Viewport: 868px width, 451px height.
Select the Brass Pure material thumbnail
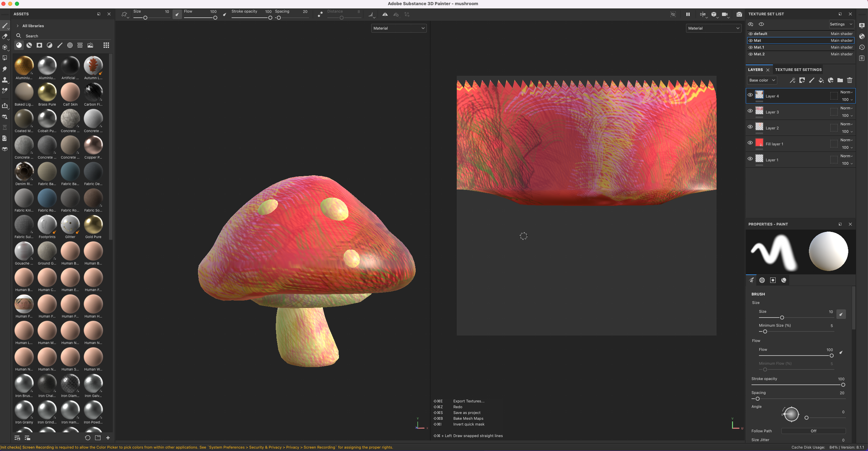[47, 92]
